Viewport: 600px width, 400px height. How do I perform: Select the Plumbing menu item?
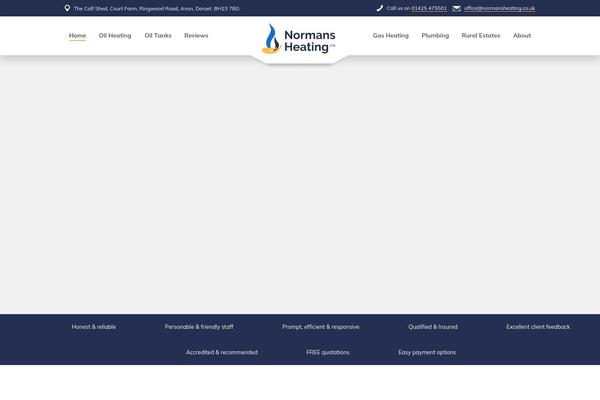[x=435, y=35]
